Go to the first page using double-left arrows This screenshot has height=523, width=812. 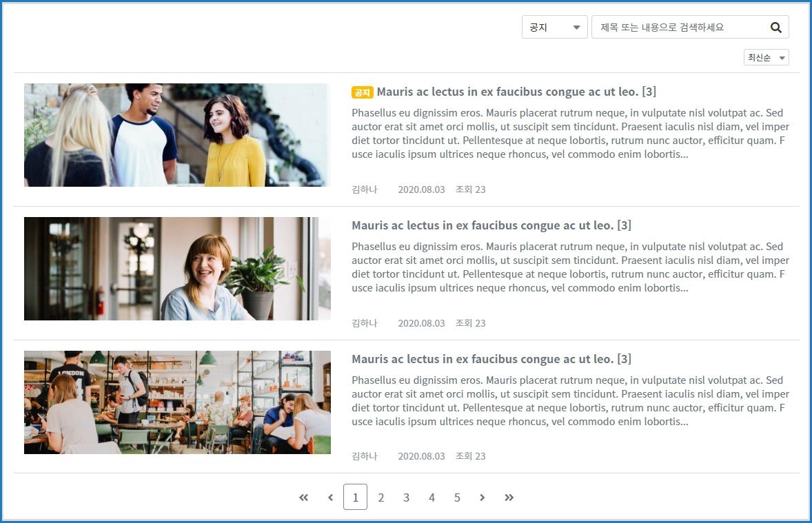click(x=303, y=498)
